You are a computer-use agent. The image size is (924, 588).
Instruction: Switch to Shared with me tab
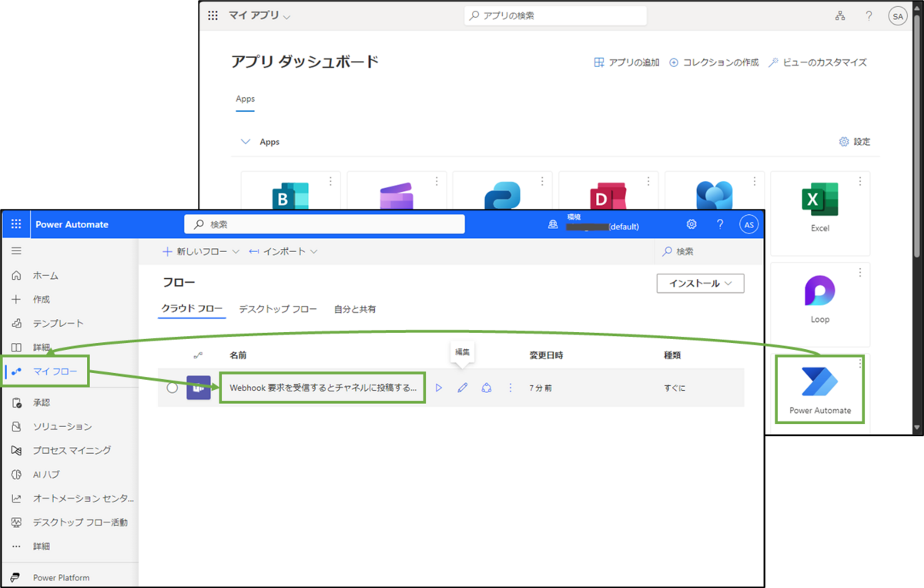tap(355, 309)
